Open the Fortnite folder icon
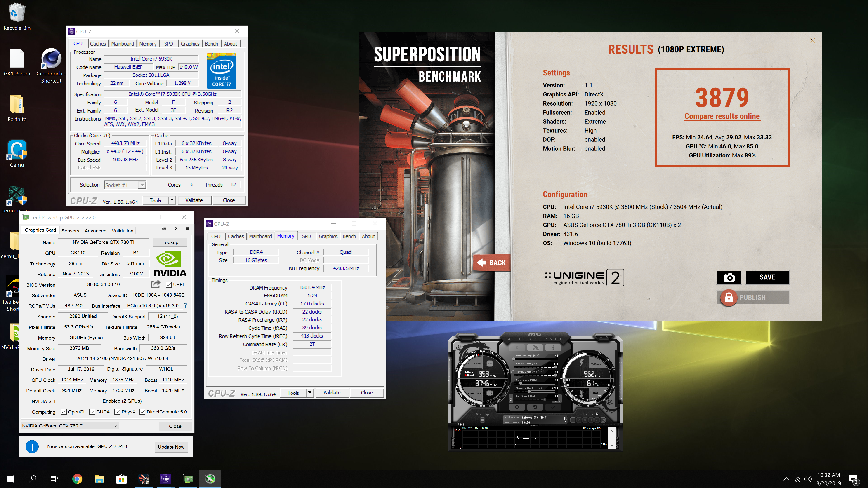Viewport: 868px width, 488px height. [17, 108]
